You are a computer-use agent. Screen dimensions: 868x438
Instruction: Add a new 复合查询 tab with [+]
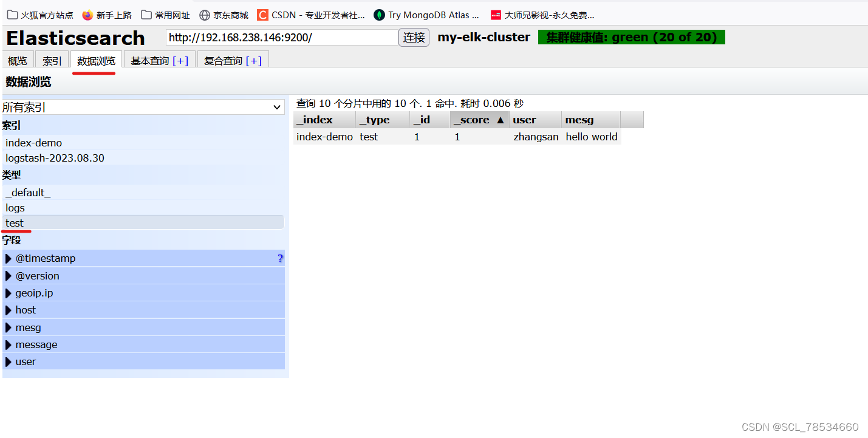[x=254, y=61]
